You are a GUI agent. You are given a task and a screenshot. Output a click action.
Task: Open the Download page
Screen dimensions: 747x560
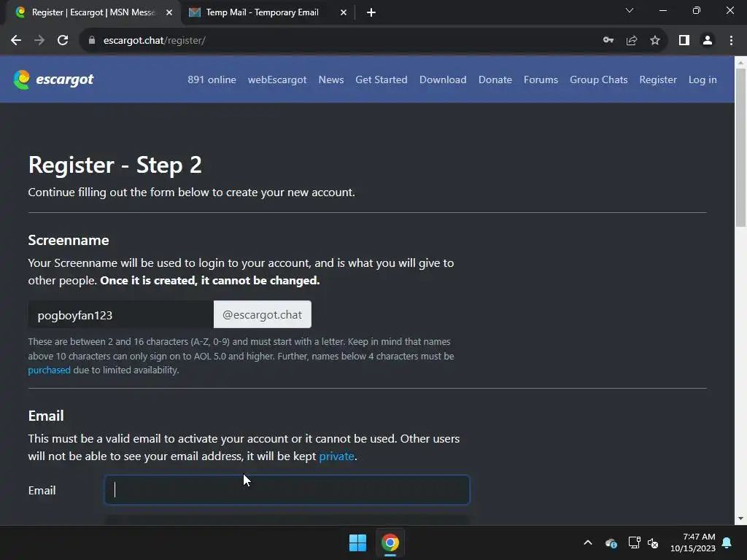(443, 79)
